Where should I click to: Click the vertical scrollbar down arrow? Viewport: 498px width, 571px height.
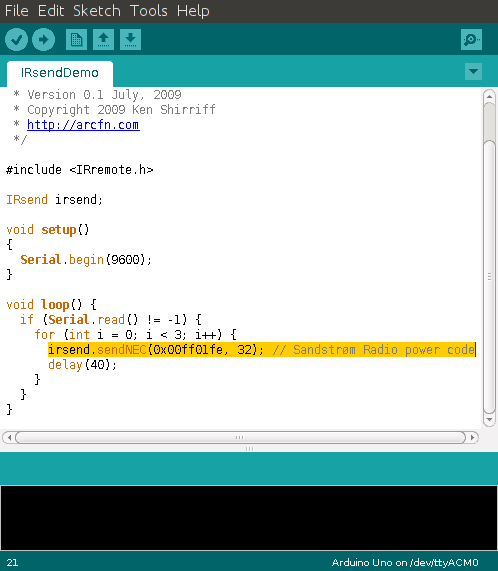click(489, 420)
